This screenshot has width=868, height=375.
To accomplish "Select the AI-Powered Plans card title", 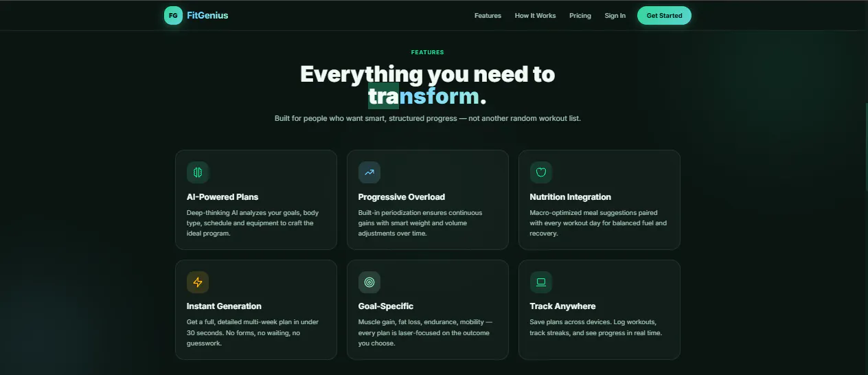I will coord(222,197).
